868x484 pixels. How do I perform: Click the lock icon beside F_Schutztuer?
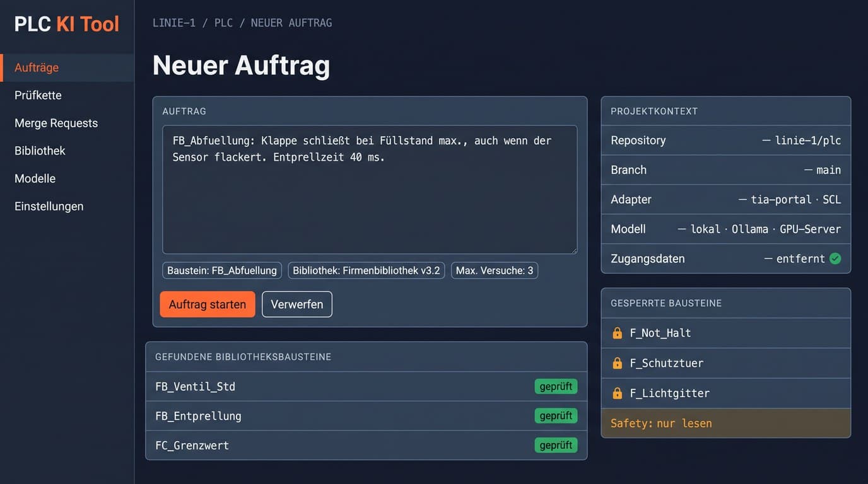coord(618,363)
